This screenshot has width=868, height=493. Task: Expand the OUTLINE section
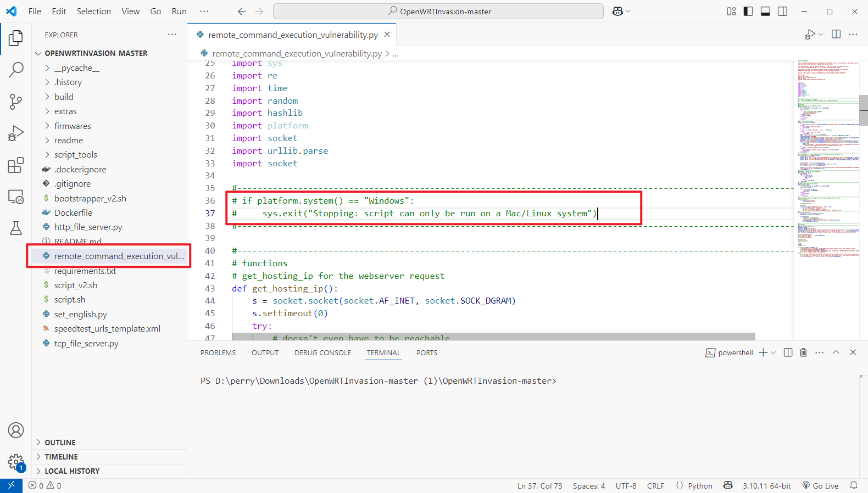pyautogui.click(x=109, y=442)
